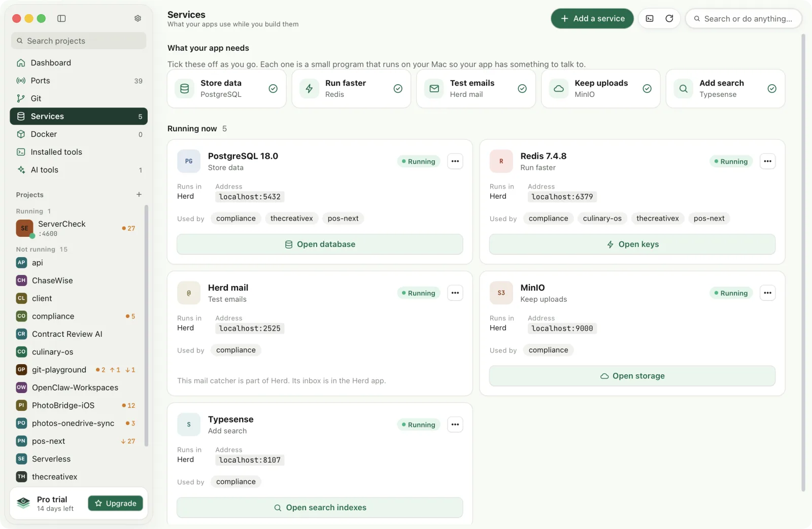Open settings gear in sidebar
Viewport: 812px width, 529px height.
tap(138, 18)
